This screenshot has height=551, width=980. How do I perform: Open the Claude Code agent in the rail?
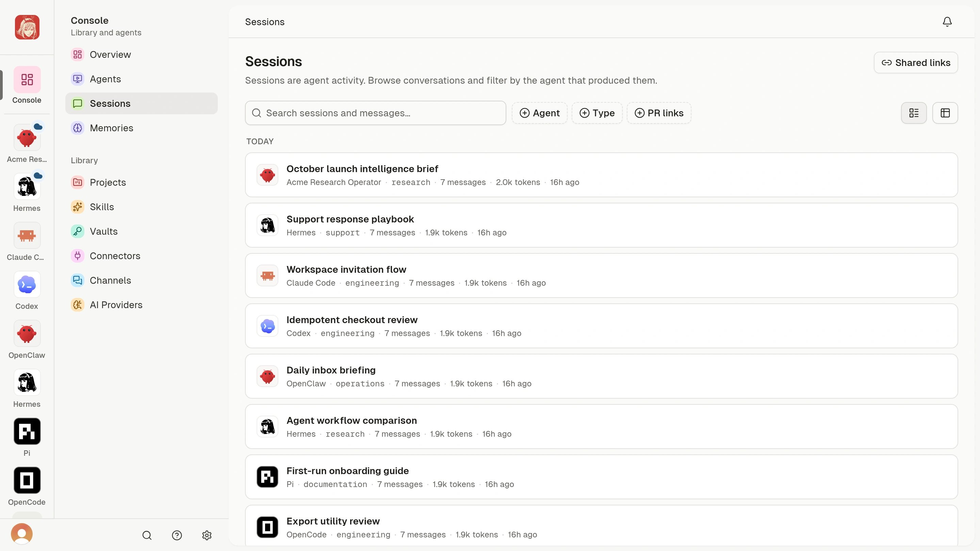tap(27, 235)
